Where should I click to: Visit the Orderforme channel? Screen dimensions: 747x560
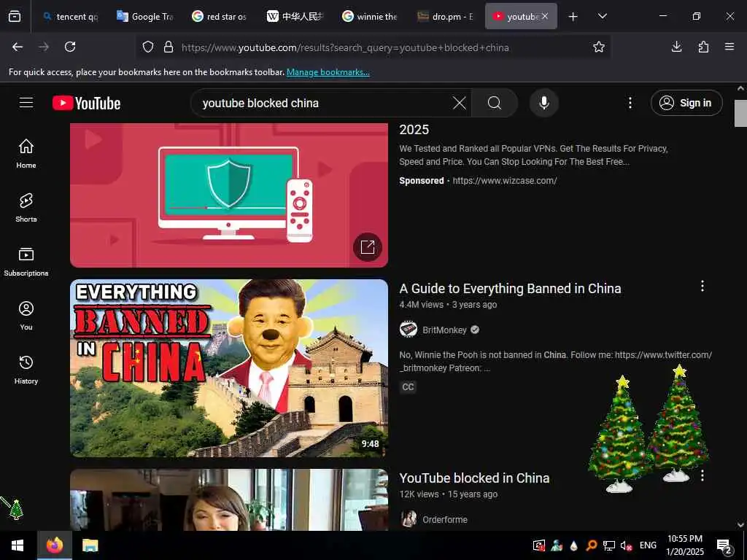tap(445, 519)
